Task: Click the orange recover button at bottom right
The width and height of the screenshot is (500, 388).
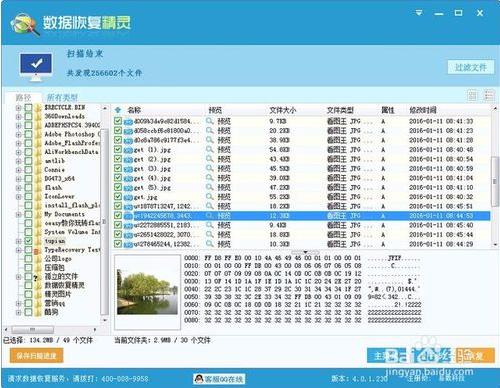Action: [475, 356]
